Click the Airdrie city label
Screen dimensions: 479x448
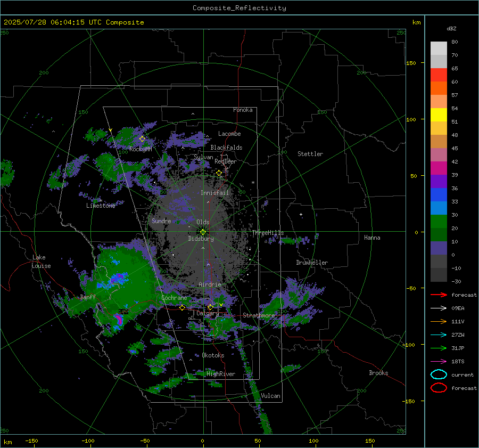[210, 284]
